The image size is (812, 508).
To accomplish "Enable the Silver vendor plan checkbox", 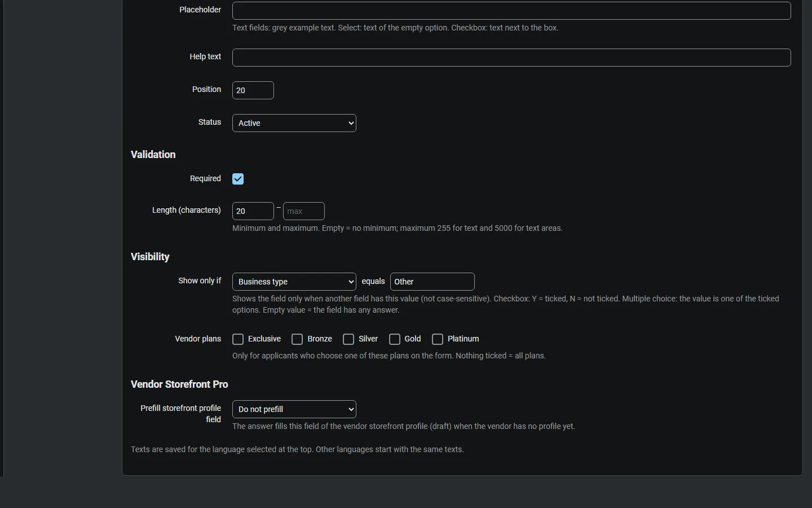I will 348,339.
